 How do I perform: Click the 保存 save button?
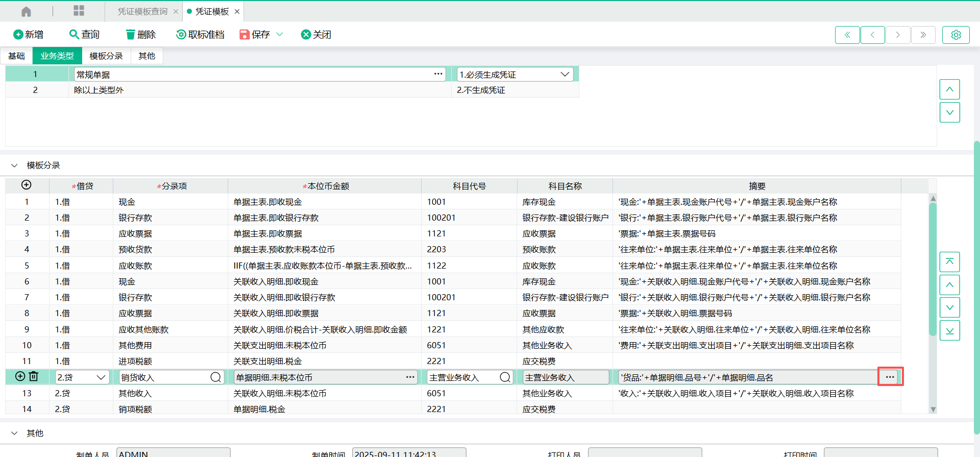pyautogui.click(x=255, y=34)
